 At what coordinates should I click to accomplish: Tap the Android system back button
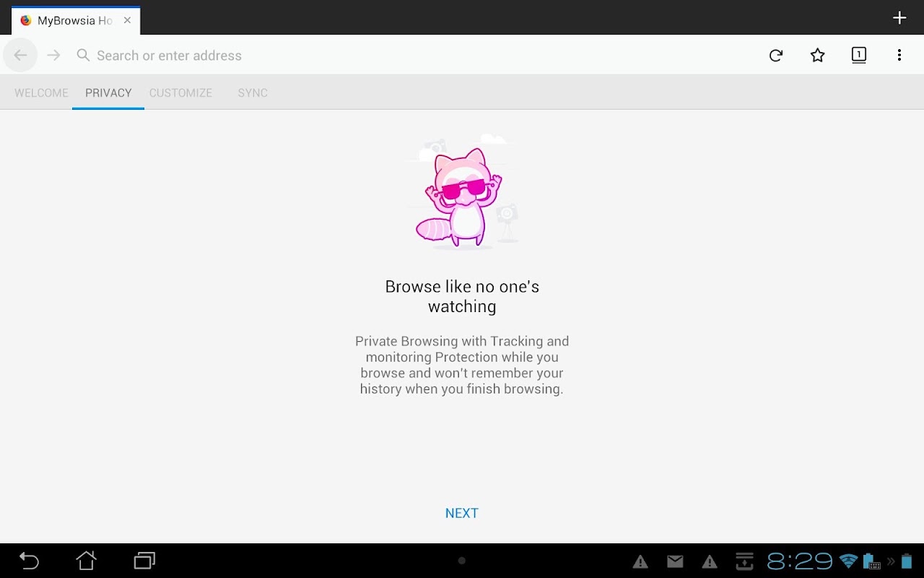[29, 560]
